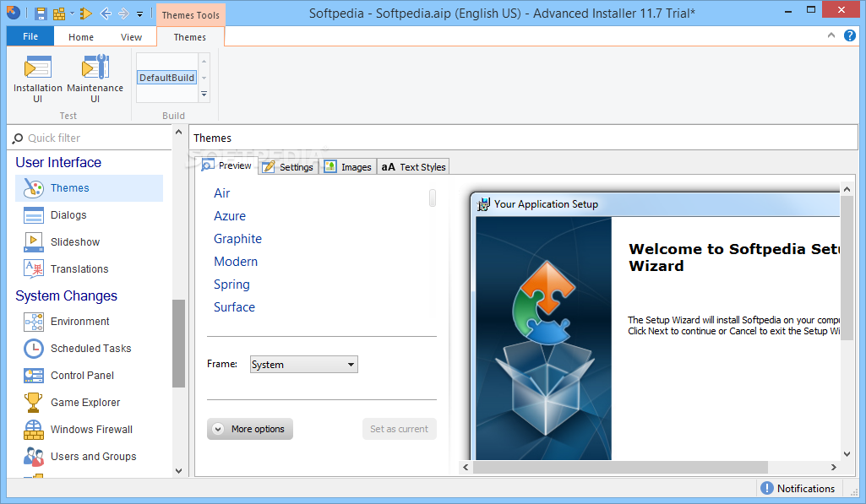Click the Build project icon in title bar
This screenshot has height=504, width=866.
pos(58,14)
